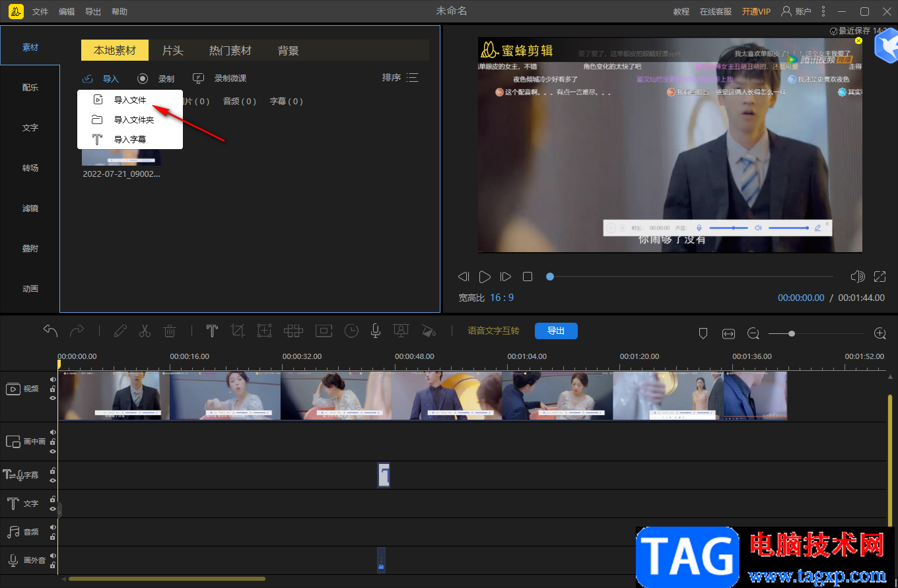This screenshot has width=898, height=588.
Task: Select the scissors split tool
Action: tap(145, 331)
